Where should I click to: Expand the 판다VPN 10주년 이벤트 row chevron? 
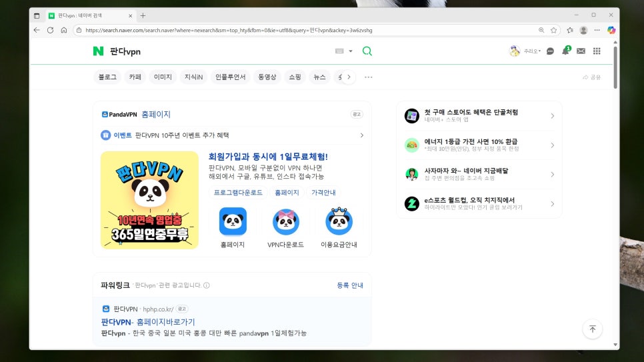pos(362,135)
